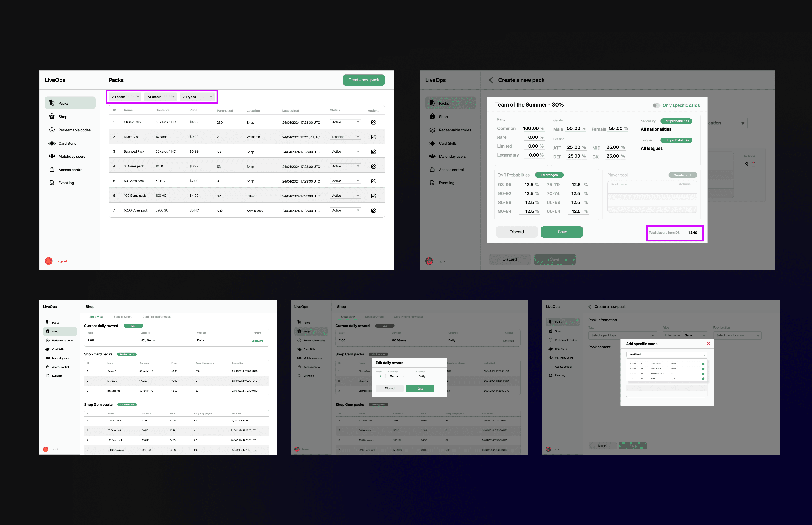Open 'All types' filter dropdown
The width and height of the screenshot is (812, 525).
pos(197,97)
